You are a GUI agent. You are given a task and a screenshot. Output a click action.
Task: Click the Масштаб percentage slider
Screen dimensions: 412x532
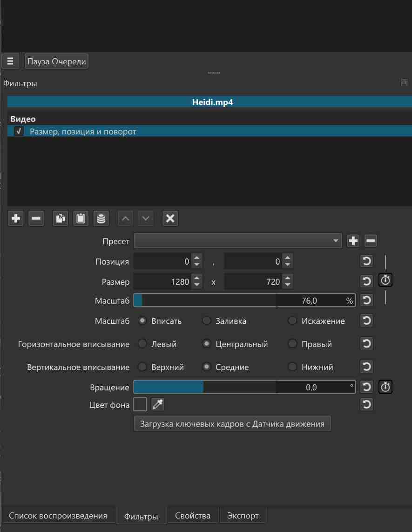[x=244, y=300]
